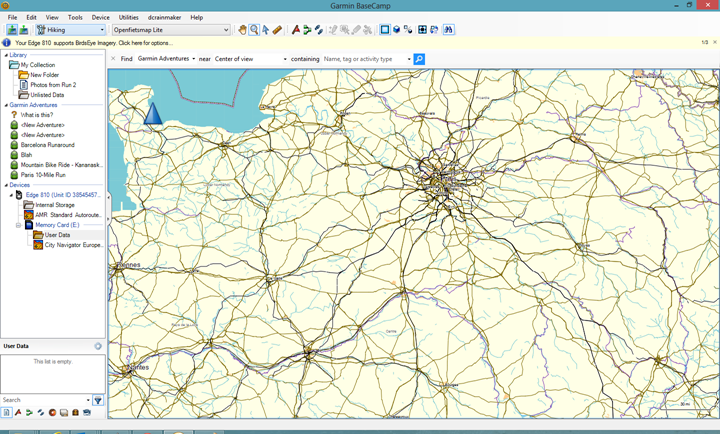Open the dcrainmaker menu
Viewport: 720px width, 434px height.
click(164, 17)
